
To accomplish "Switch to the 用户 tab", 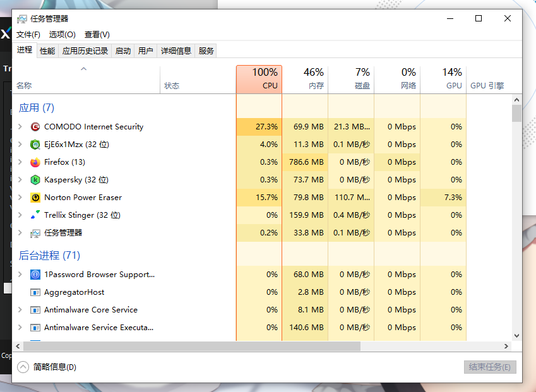I will pos(146,51).
